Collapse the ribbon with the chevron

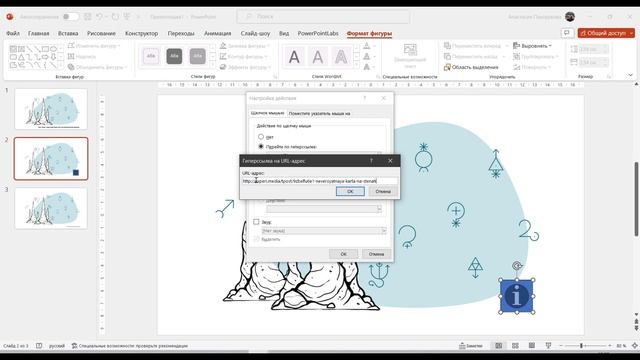pyautogui.click(x=630, y=75)
